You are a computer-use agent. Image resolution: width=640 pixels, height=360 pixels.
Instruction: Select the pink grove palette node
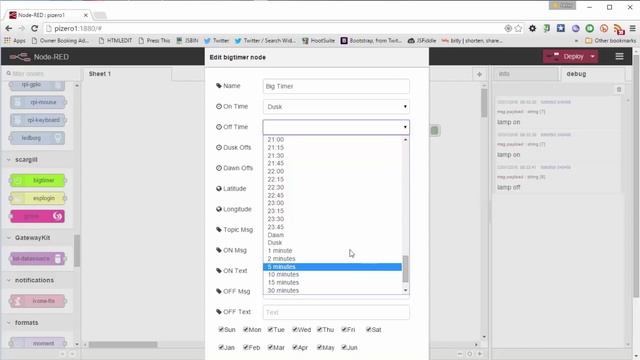(x=38, y=216)
